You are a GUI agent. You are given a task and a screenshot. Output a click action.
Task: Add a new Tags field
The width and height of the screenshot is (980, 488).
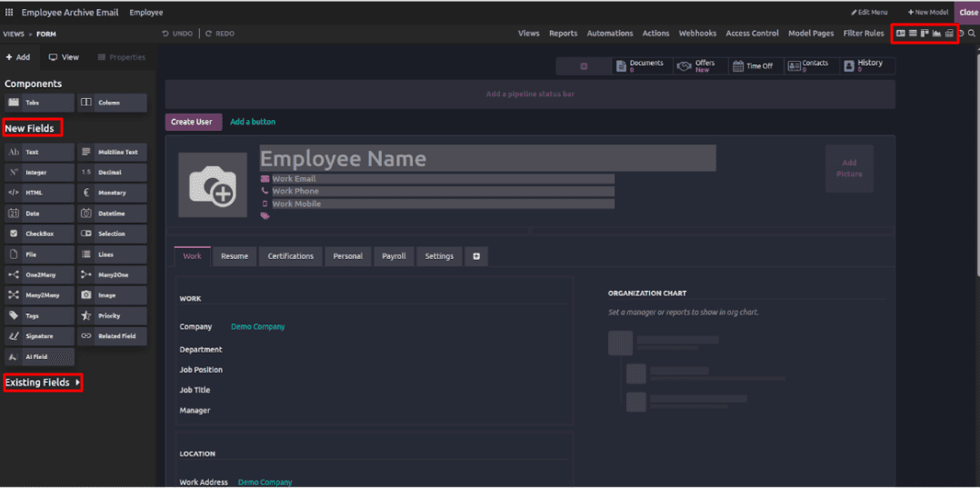click(x=39, y=316)
